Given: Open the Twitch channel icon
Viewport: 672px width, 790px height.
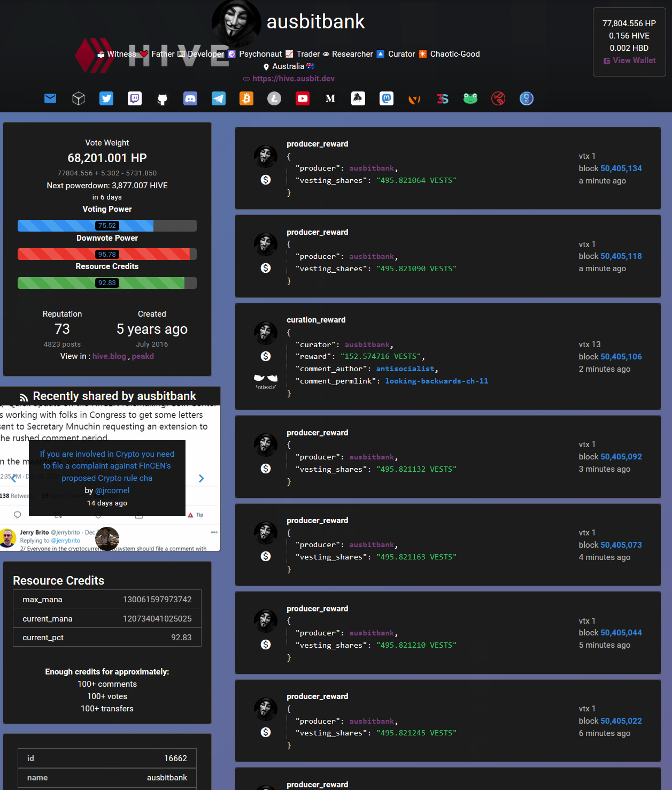Looking at the screenshot, I should click(x=135, y=98).
